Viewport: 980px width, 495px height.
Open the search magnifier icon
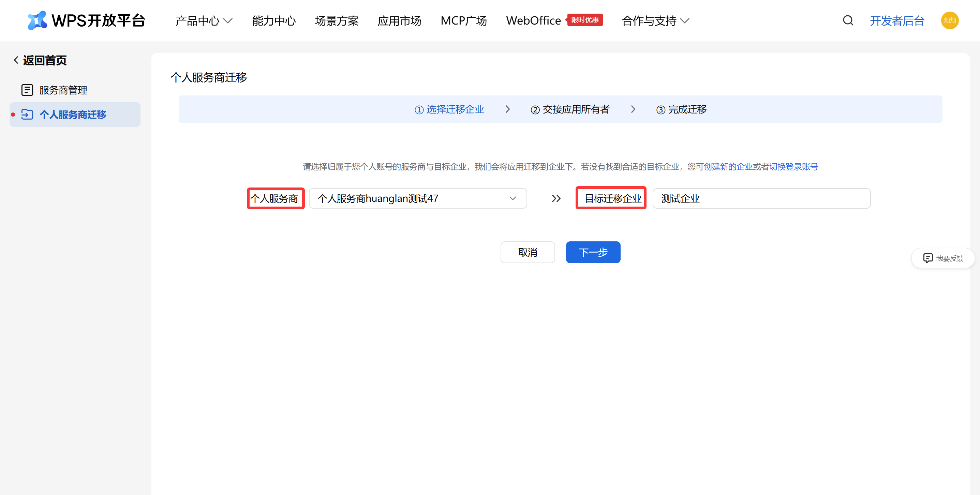point(848,20)
